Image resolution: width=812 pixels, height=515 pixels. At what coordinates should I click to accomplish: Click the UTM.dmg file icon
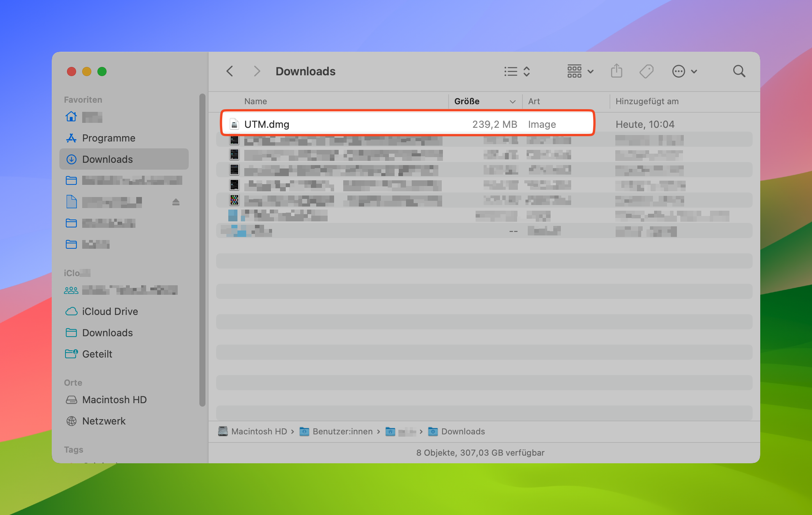(234, 124)
